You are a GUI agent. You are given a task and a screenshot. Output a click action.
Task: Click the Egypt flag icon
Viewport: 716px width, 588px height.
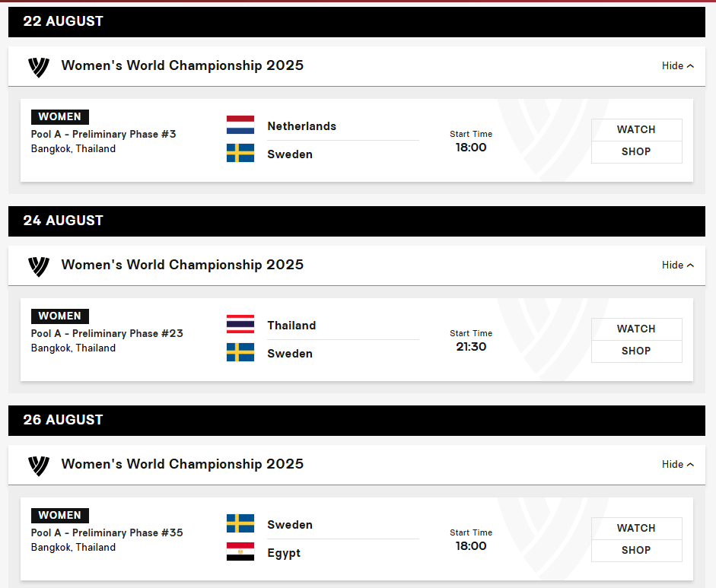[x=240, y=552]
